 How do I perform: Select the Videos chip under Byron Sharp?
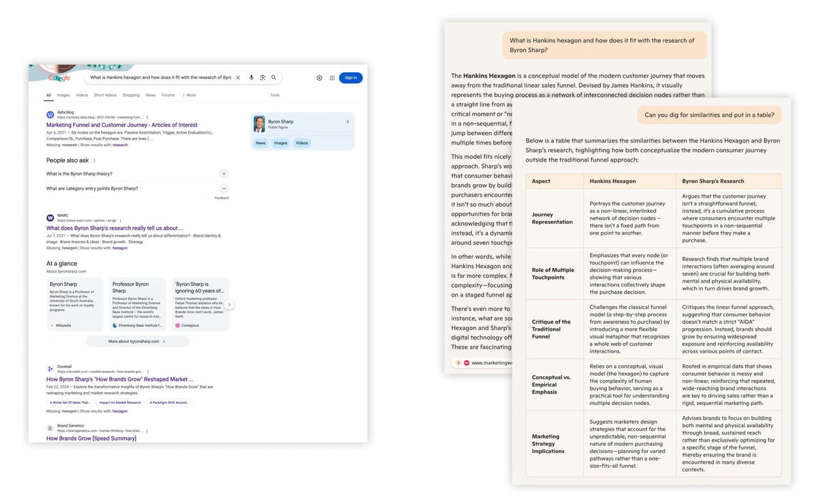coord(302,143)
